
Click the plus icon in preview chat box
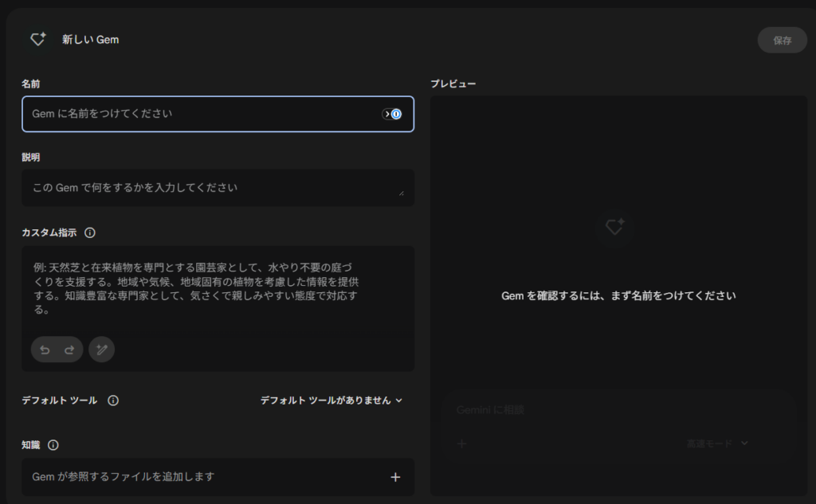click(x=461, y=443)
